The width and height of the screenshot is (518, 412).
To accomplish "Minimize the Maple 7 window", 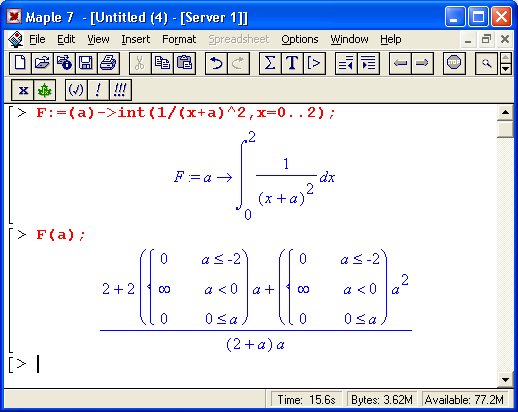I will click(x=455, y=17).
